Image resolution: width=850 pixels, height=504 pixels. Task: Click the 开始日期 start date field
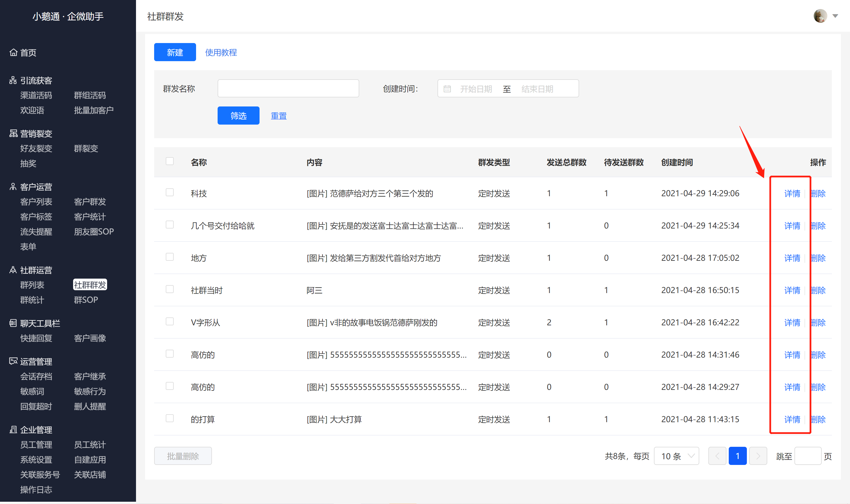(476, 89)
